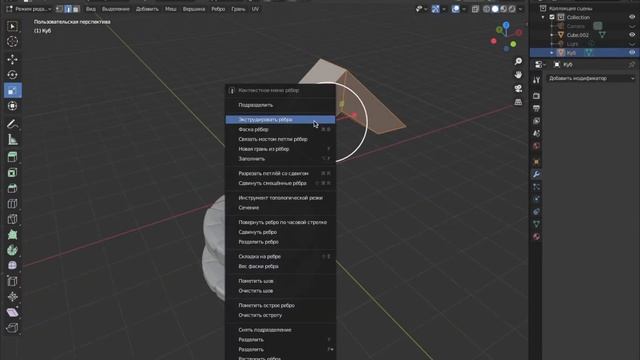
Task: Select the Shrink/Fatten tool
Action: pyautogui.click(x=12, y=297)
